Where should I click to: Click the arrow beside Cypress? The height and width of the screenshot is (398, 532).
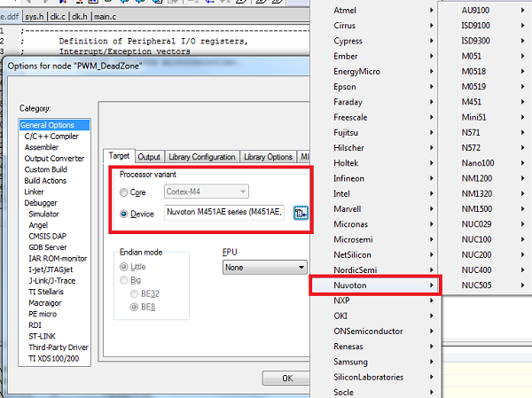(x=432, y=41)
